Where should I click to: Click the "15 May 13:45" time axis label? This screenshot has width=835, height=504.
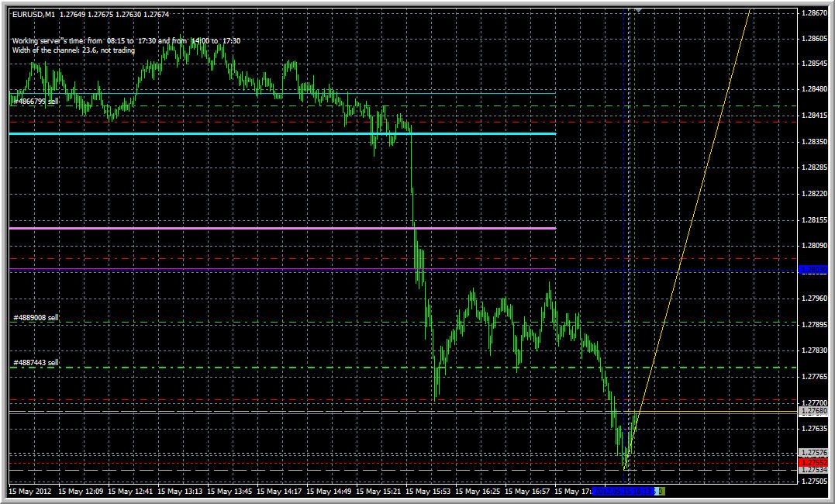click(x=229, y=492)
